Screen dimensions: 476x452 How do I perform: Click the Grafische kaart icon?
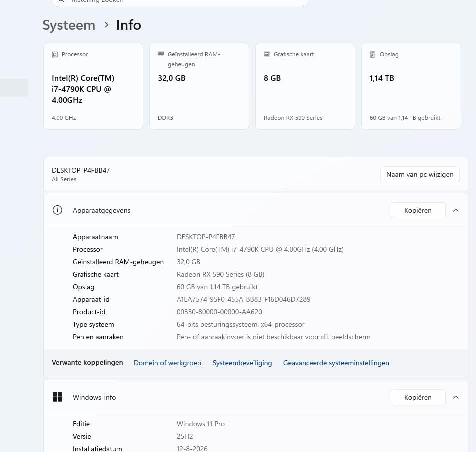tap(267, 54)
